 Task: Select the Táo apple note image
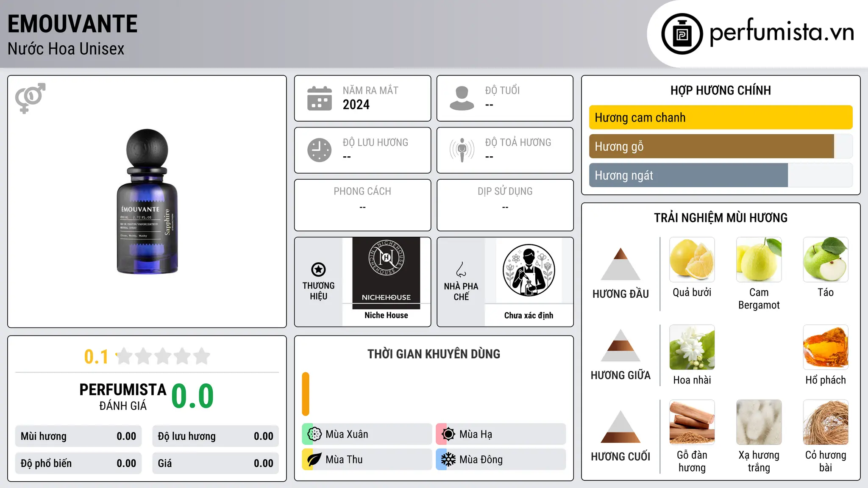[x=826, y=260]
